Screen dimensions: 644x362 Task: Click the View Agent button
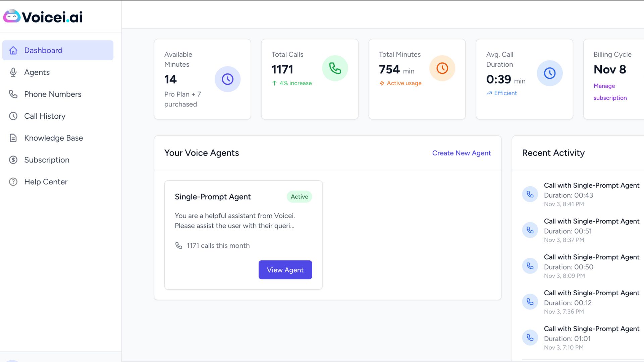(285, 270)
